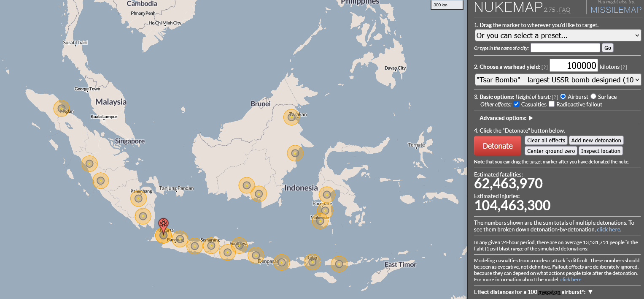The image size is (644, 299).
Task: Click Go next to city field
Action: click(x=607, y=48)
